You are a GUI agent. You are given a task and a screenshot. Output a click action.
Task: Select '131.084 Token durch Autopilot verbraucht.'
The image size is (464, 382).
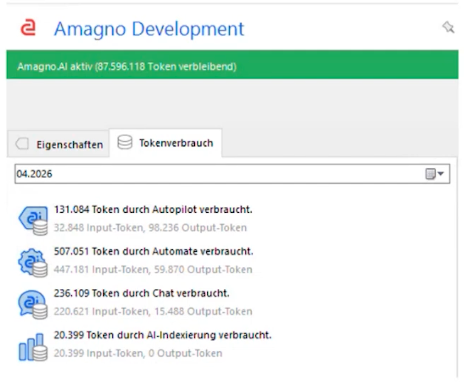click(153, 209)
